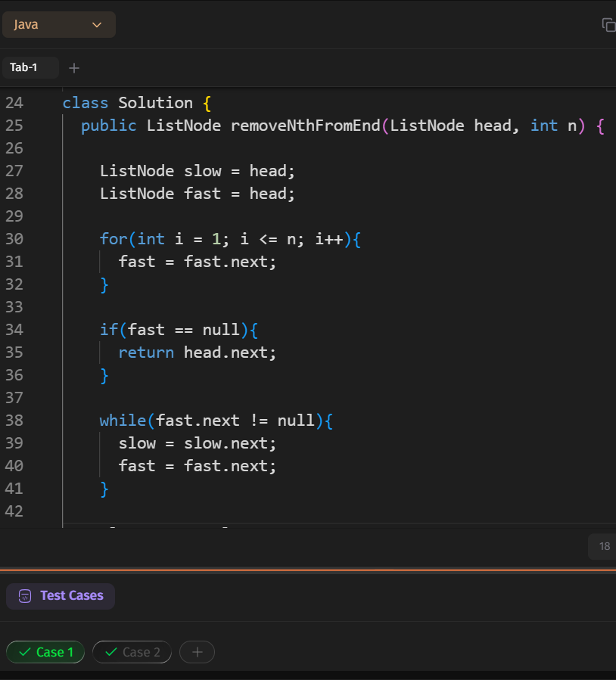
Task: Click the Case 1 green checkmark
Action: click(x=25, y=652)
